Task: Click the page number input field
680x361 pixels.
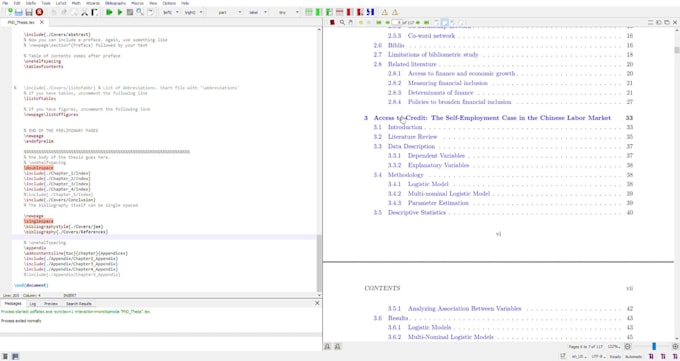Action: pyautogui.click(x=397, y=22)
